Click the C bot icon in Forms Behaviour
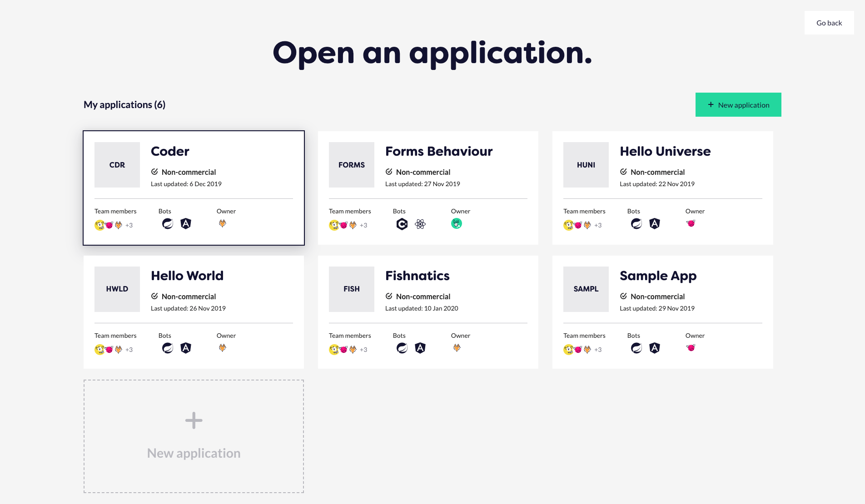Image resolution: width=865 pixels, height=504 pixels. point(402,224)
